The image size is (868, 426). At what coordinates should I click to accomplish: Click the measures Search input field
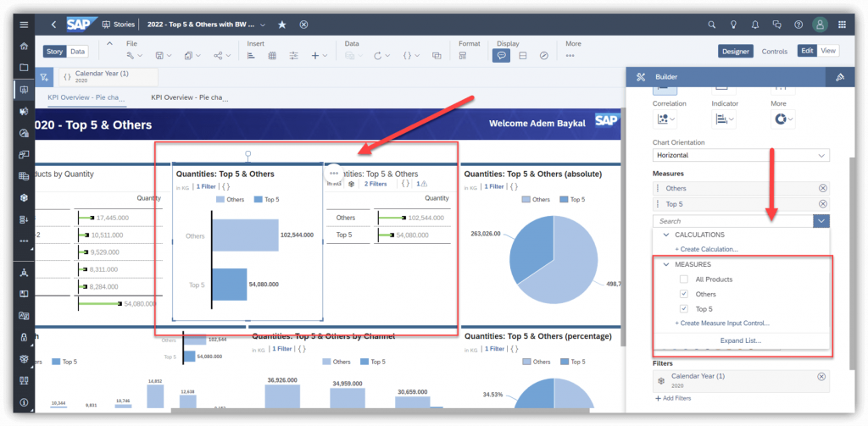coord(733,221)
